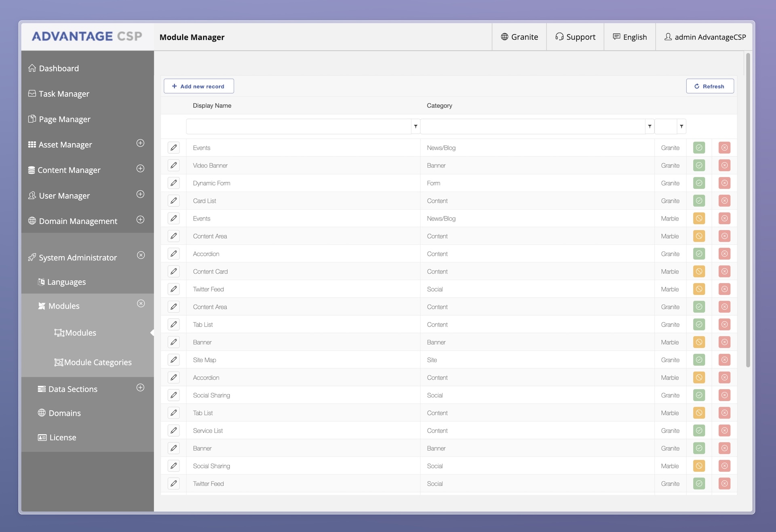Open the Display Name filter dropdown arrow

(x=415, y=126)
